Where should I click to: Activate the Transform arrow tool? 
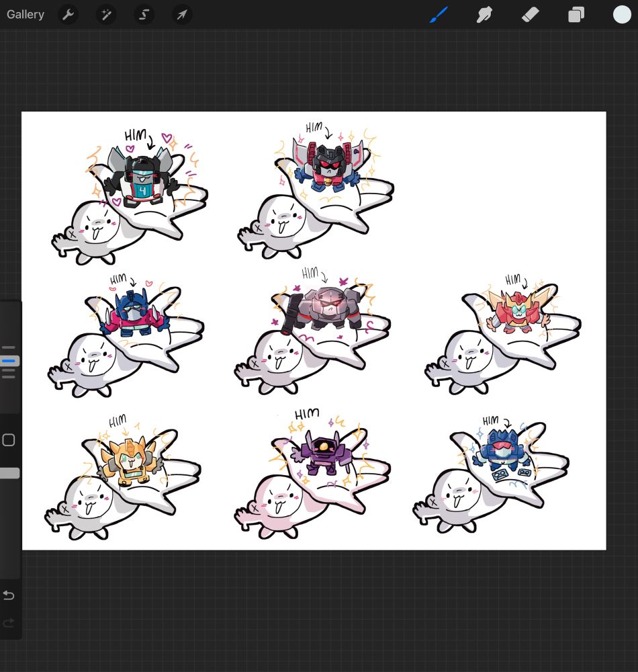tap(182, 15)
